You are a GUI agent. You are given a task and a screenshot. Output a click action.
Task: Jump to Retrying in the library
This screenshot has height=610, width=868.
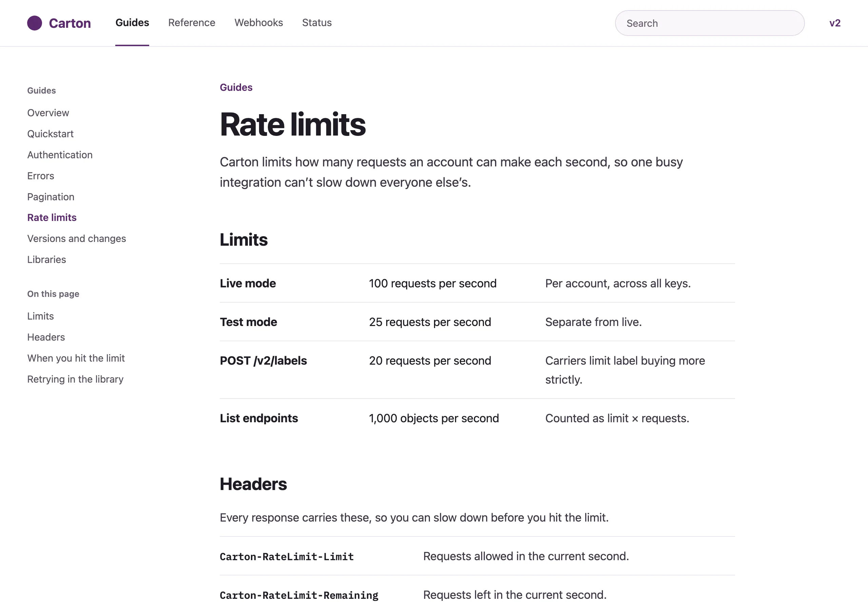tap(75, 379)
